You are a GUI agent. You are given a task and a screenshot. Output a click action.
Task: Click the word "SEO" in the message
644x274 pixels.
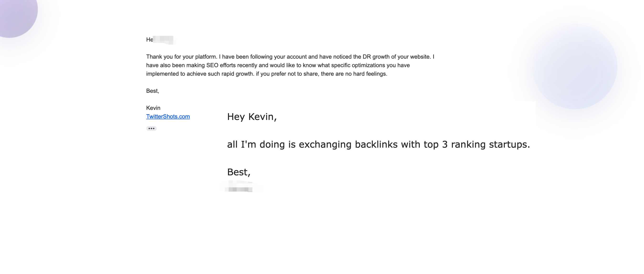212,65
